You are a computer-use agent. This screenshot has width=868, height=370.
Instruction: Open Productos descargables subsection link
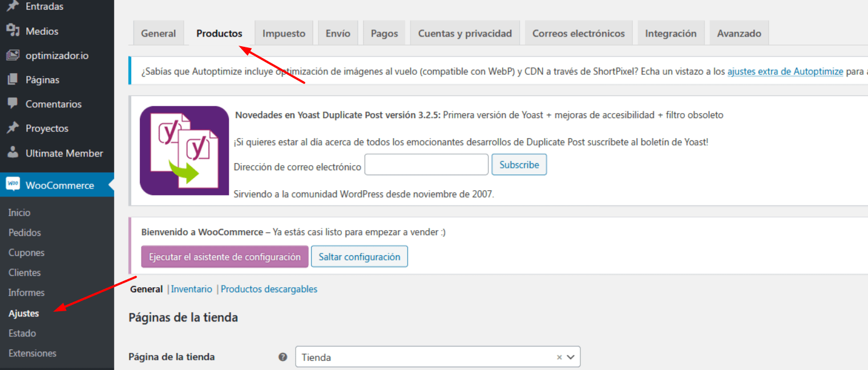(x=269, y=289)
